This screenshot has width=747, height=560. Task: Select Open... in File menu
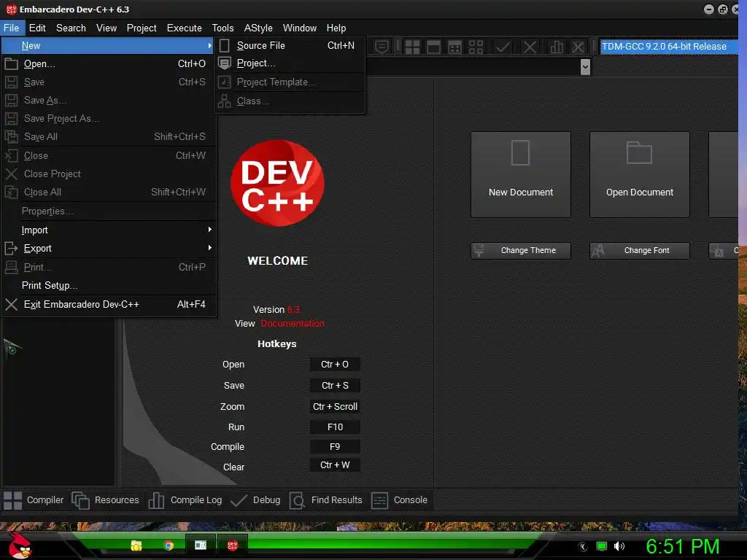[x=108, y=64]
